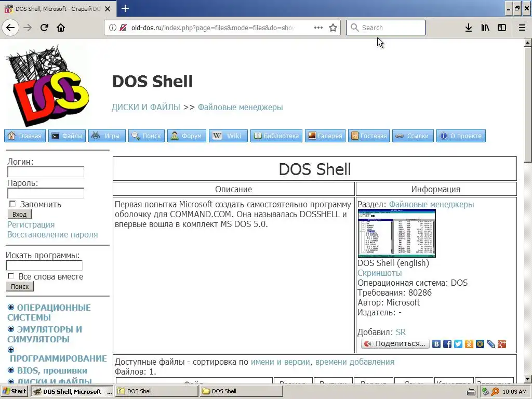This screenshot has width=532, height=399.
Task: Share via Mail.ru @ icon
Action: coord(480,344)
